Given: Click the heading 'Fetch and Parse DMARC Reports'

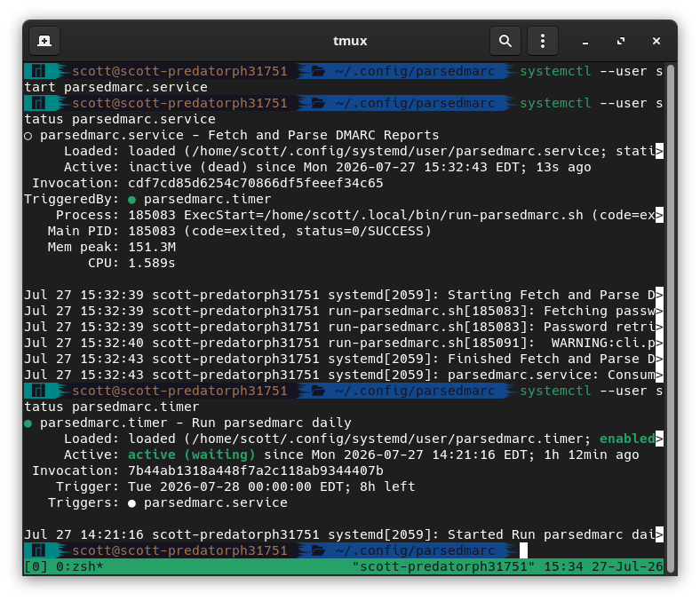Looking at the screenshot, I should 323,136.
